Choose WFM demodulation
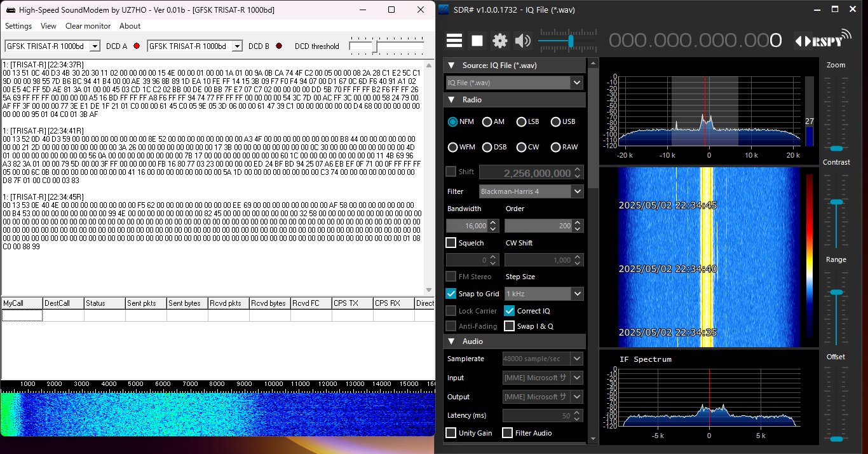This screenshot has width=868, height=454. tap(452, 147)
